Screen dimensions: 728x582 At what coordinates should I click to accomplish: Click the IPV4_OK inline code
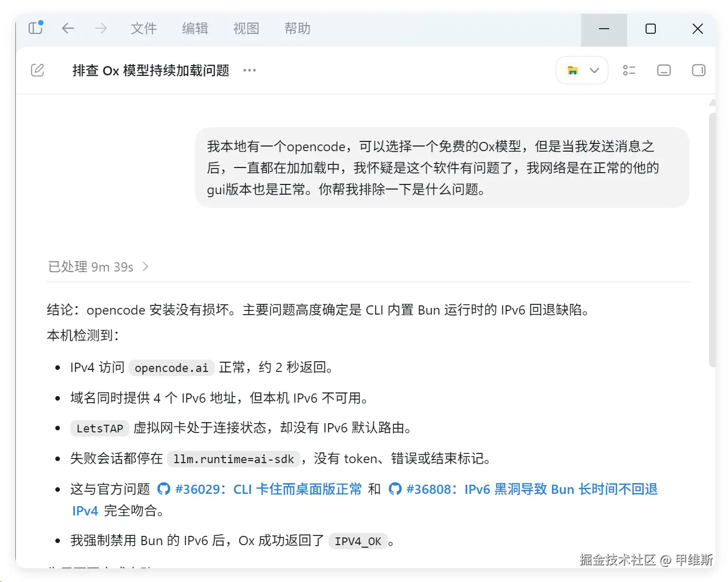tap(358, 542)
